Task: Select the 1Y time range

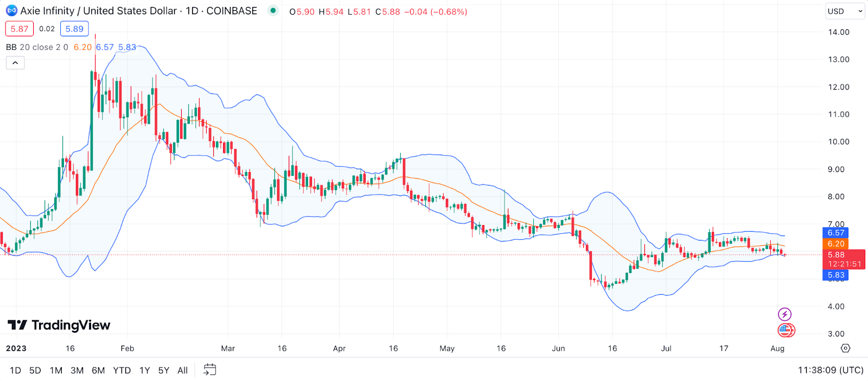Action: (x=144, y=371)
